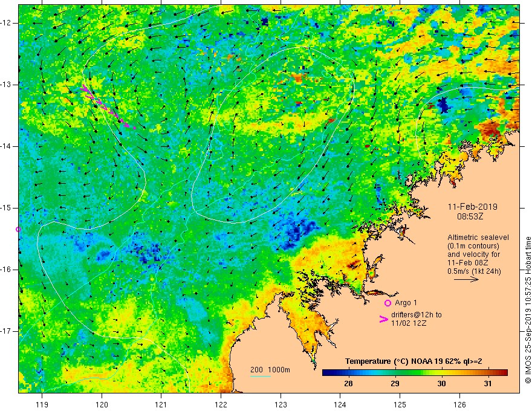
Task: Click the longitude label 122
Action: [x=221, y=404]
